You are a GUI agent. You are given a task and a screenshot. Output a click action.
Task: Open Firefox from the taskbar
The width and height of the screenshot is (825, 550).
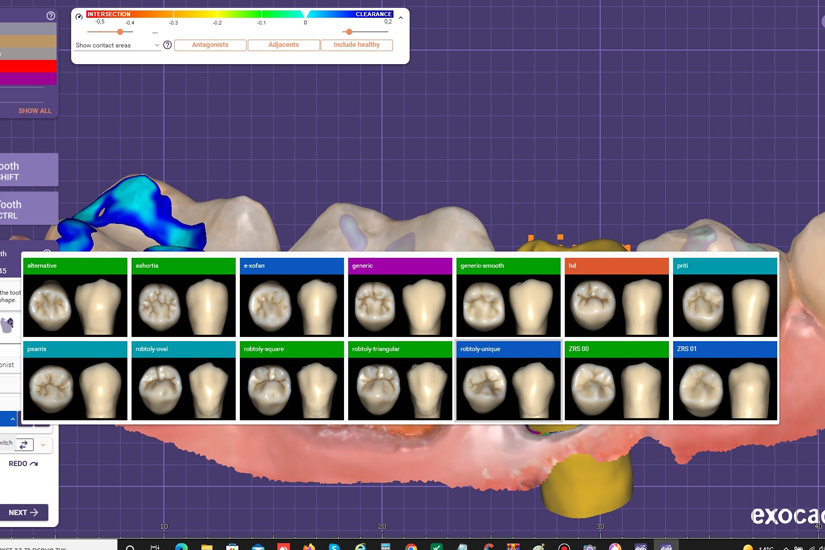(x=309, y=547)
